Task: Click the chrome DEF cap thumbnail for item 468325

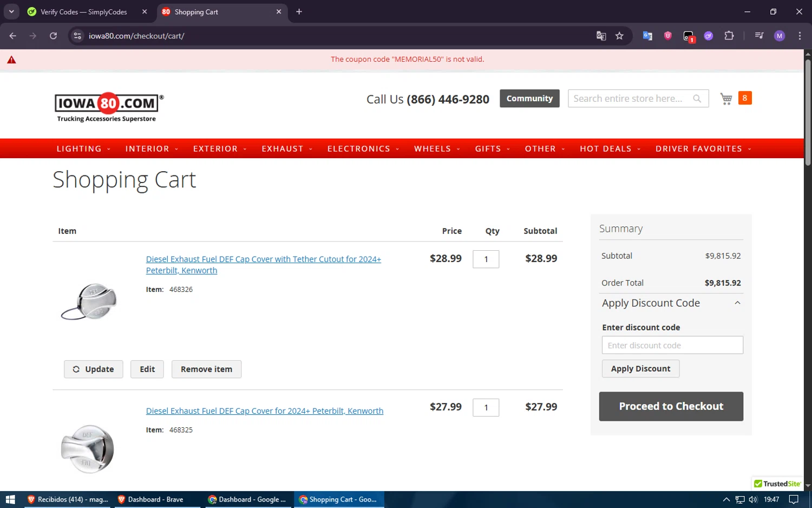Action: click(x=88, y=448)
